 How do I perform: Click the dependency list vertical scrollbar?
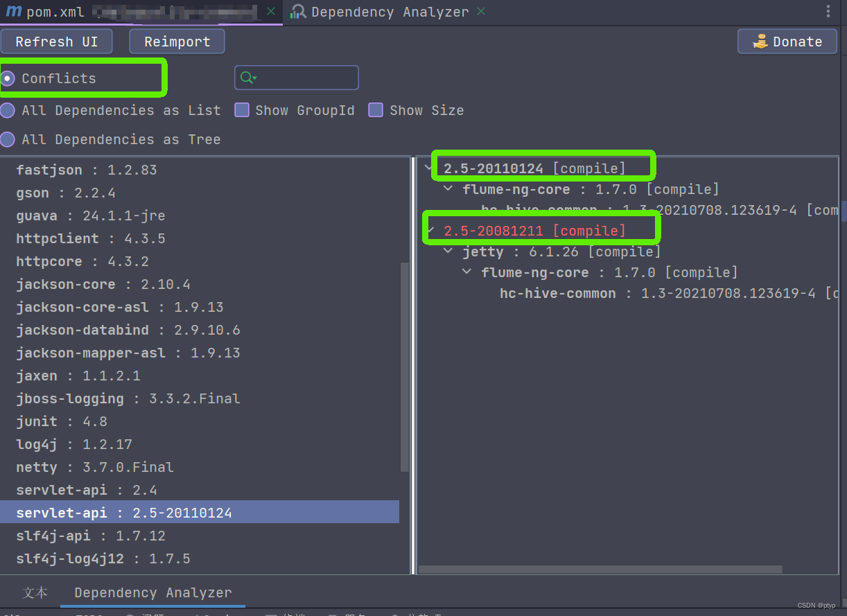click(405, 367)
